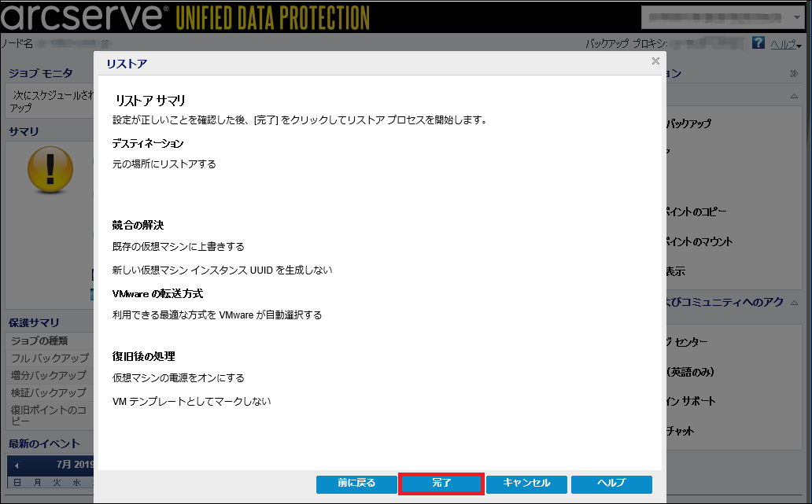
Task: Select the 増分バックアップ row
Action: point(50,375)
